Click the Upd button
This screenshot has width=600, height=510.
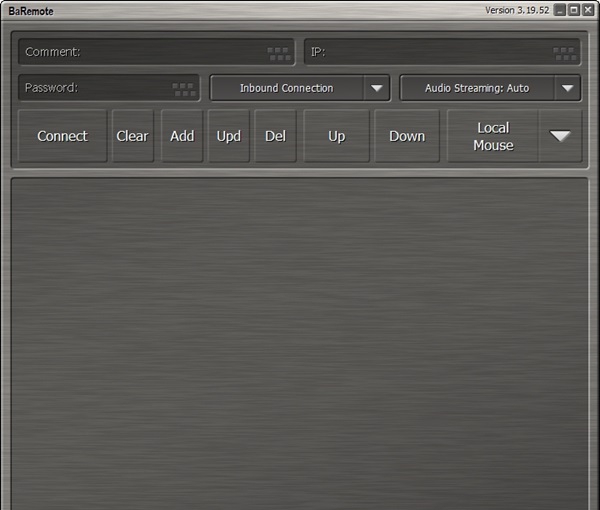point(229,136)
